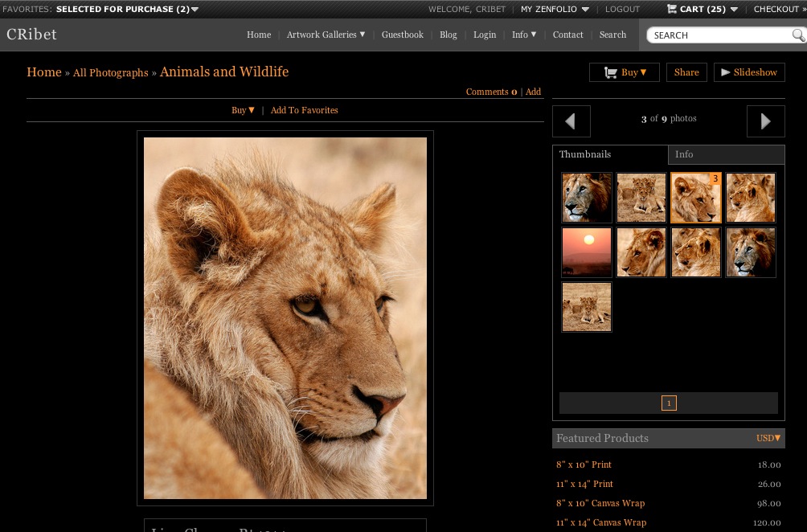This screenshot has width=807, height=532.
Task: Open the Artwork Galleries dropdown
Action: point(326,35)
